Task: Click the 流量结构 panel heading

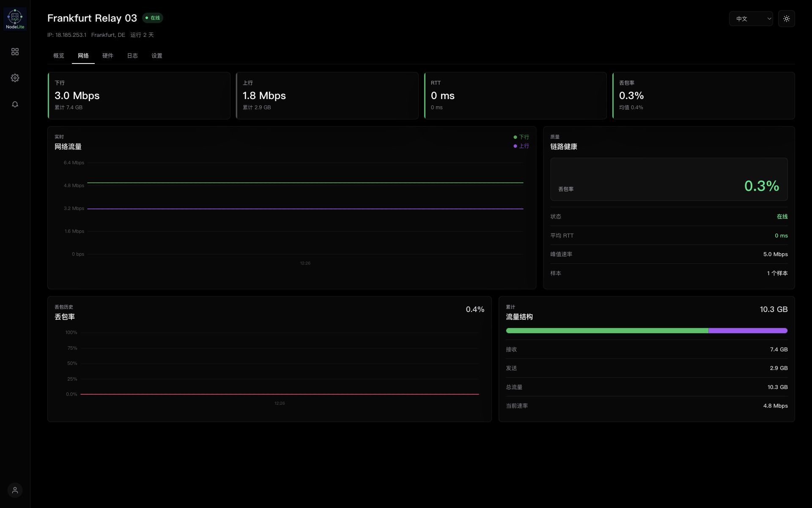Action: pos(519,317)
